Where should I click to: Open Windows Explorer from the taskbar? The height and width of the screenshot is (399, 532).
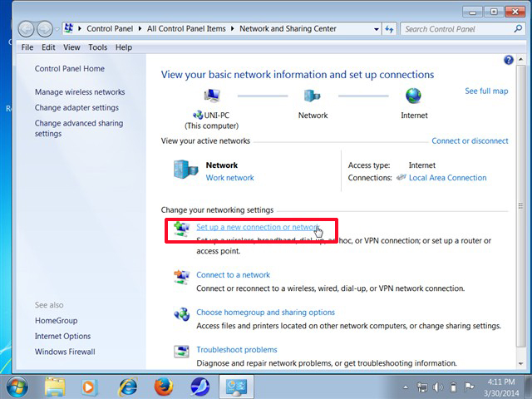point(55,387)
